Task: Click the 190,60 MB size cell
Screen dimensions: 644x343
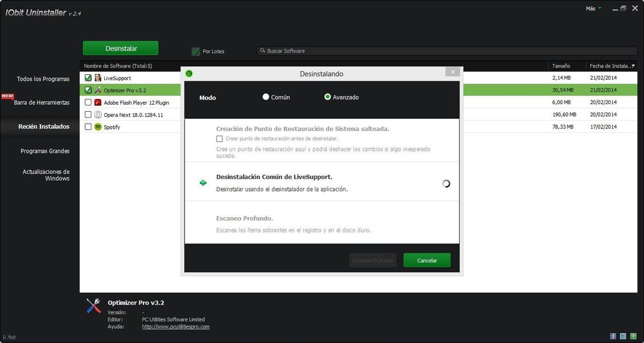Action: point(564,115)
